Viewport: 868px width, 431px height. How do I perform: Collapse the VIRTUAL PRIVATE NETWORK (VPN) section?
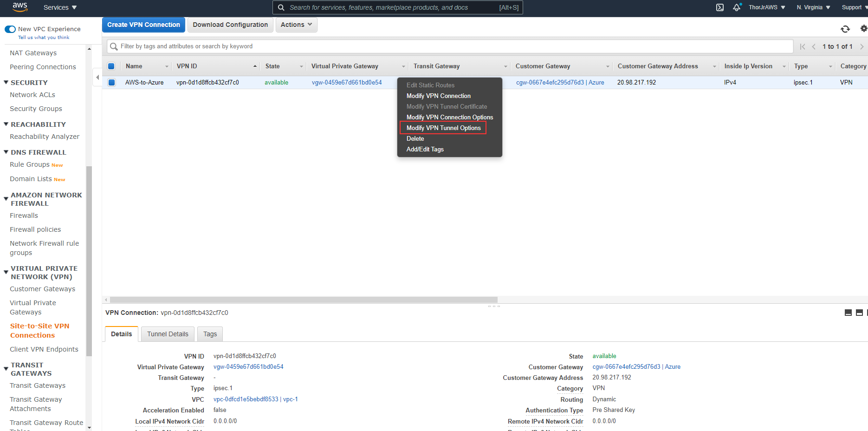(6, 272)
